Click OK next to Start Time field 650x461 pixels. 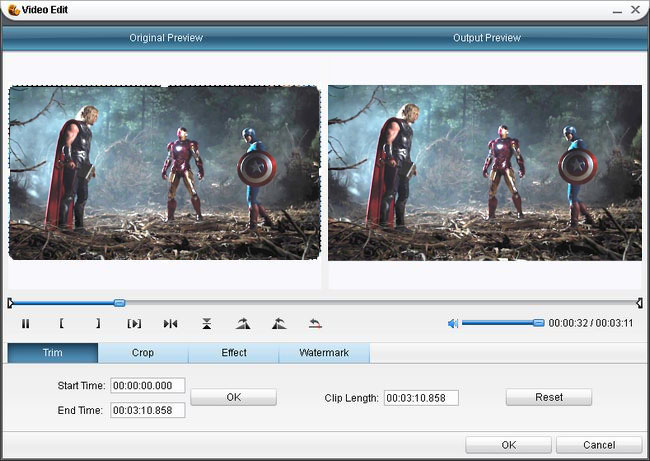pos(233,397)
